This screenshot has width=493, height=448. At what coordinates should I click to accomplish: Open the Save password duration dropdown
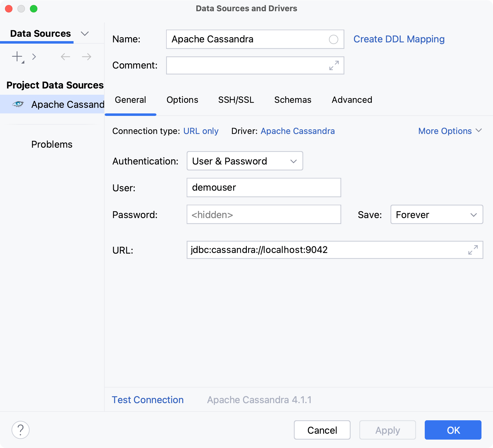pyautogui.click(x=436, y=215)
